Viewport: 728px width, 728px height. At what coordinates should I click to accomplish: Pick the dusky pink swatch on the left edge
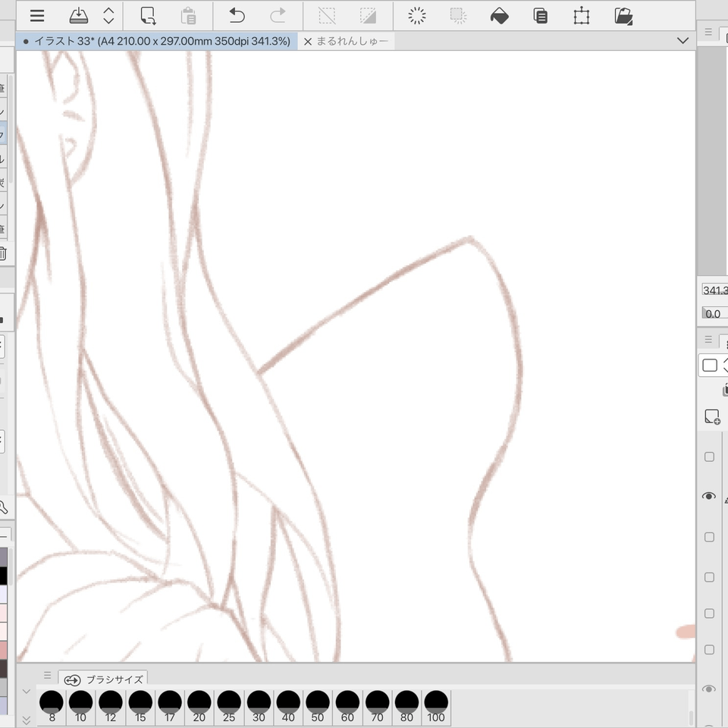[x=3, y=650]
